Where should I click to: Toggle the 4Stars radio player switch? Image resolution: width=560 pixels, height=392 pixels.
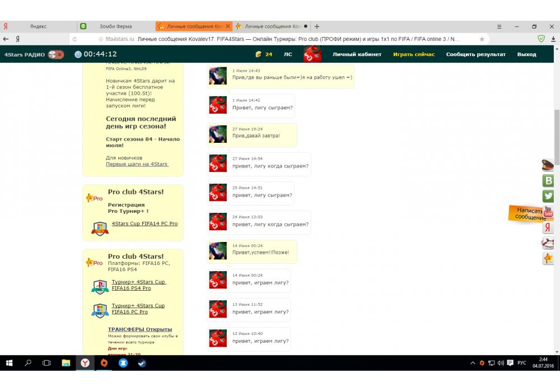55,54
